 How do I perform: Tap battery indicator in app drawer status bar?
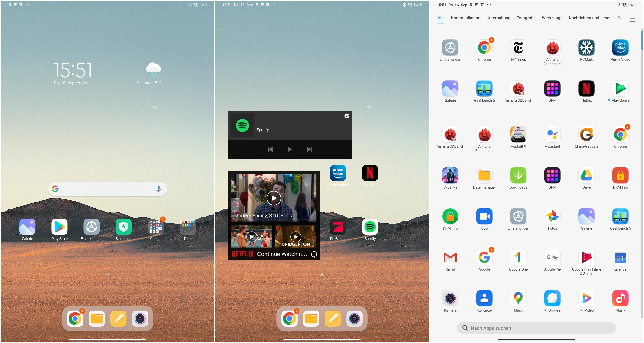(632, 5)
